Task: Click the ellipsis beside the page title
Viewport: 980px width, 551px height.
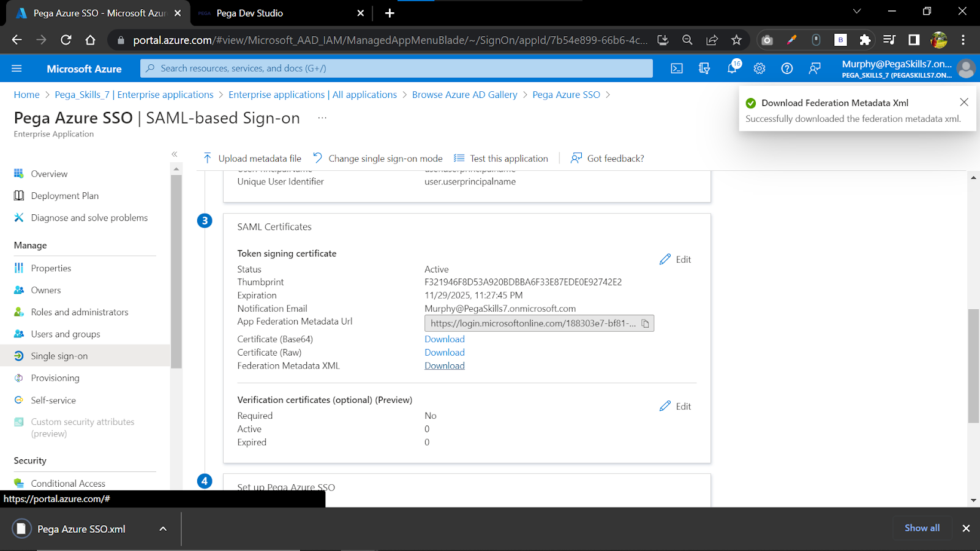Action: coord(322,118)
